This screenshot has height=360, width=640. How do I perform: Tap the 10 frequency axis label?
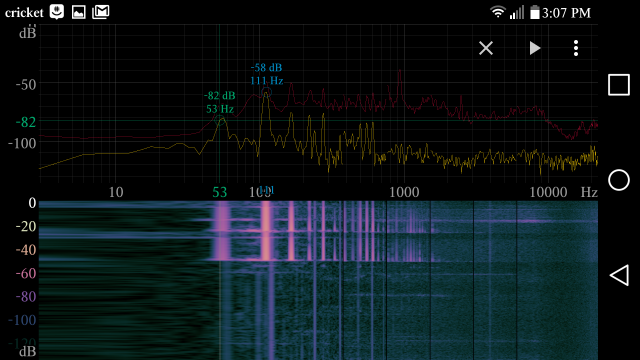[116, 192]
